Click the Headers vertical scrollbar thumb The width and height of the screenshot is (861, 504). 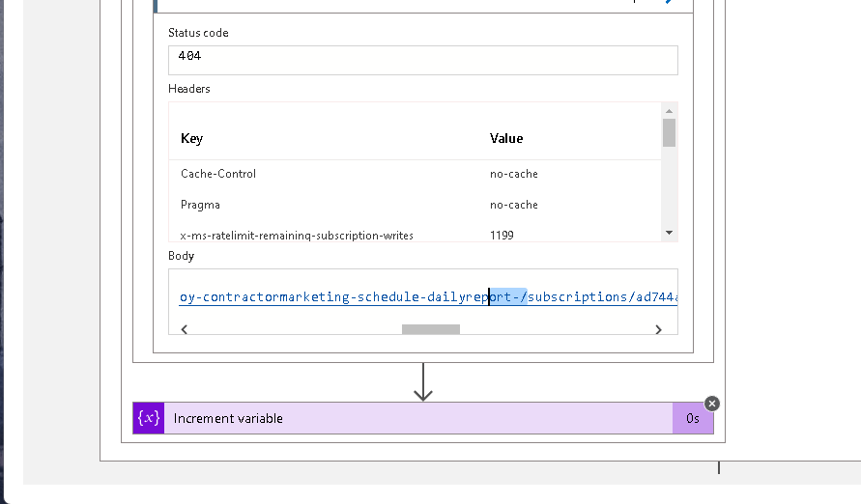point(669,132)
